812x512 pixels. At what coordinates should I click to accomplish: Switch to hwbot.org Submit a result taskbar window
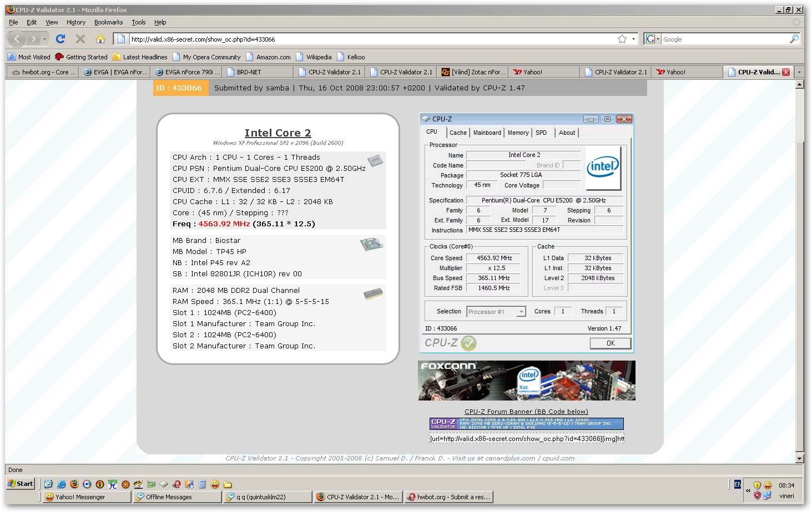pyautogui.click(x=448, y=497)
